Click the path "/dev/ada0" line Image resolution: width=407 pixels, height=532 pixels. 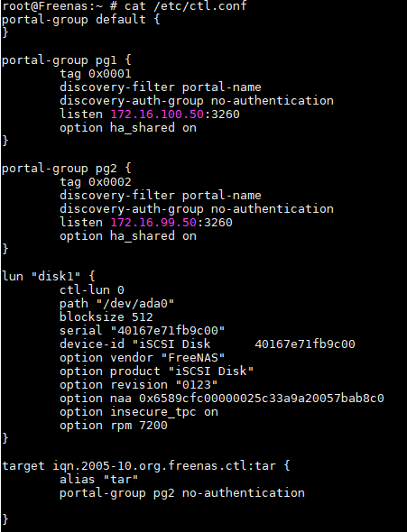[117, 303]
